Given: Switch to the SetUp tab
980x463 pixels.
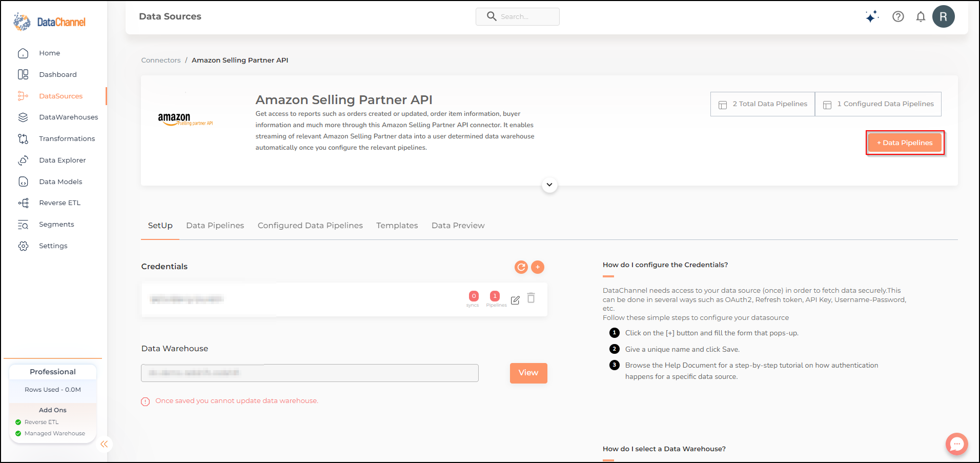Looking at the screenshot, I should click(x=160, y=226).
